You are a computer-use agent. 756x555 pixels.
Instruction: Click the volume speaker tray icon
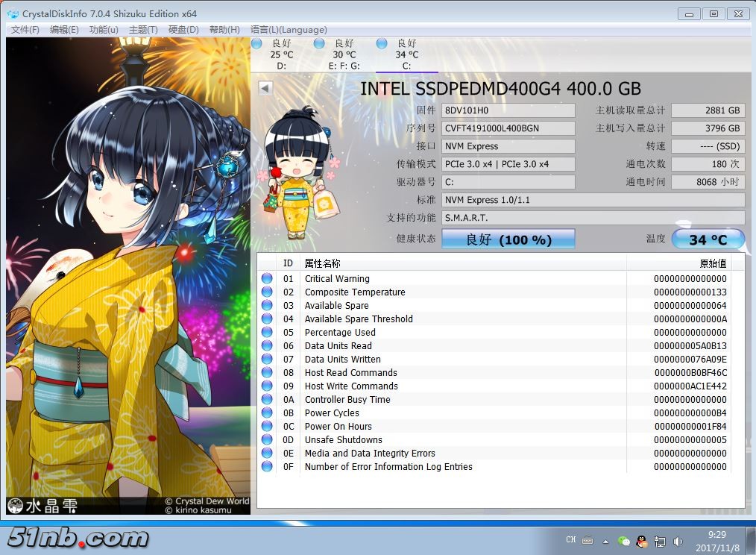pos(678,541)
